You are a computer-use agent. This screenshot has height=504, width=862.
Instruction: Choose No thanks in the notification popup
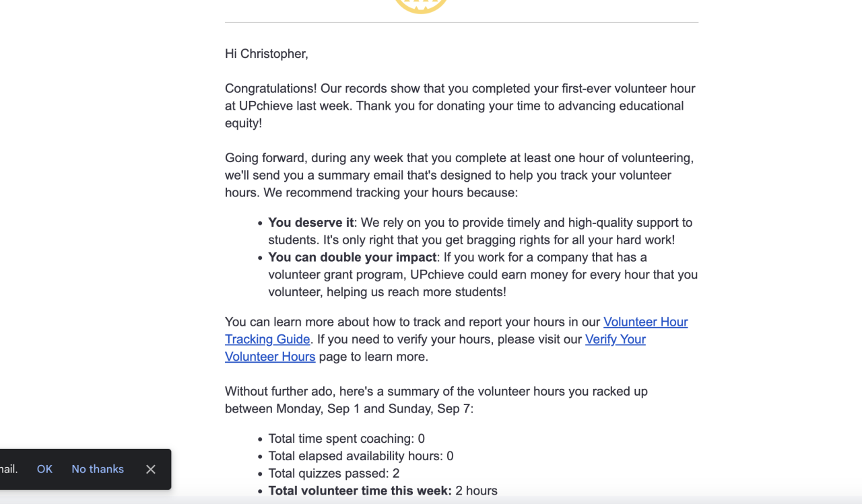(x=98, y=469)
